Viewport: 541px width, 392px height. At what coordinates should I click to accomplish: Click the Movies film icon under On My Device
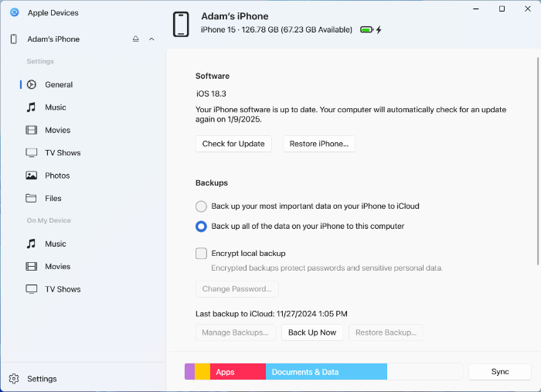click(x=32, y=267)
